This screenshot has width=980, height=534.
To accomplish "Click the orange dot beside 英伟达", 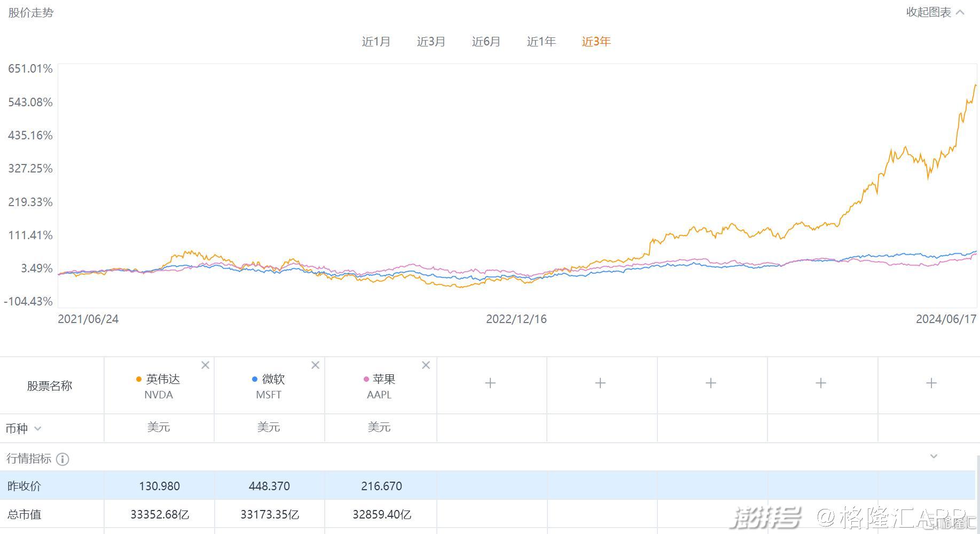I will point(139,379).
